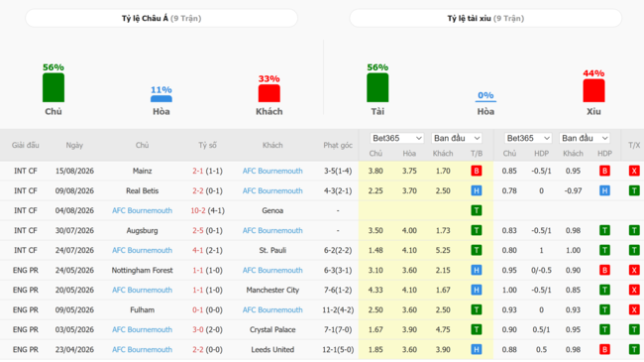The image size is (644, 362).
Task: Open AFC Bournemouth link in Genoa row
Action: (x=142, y=210)
